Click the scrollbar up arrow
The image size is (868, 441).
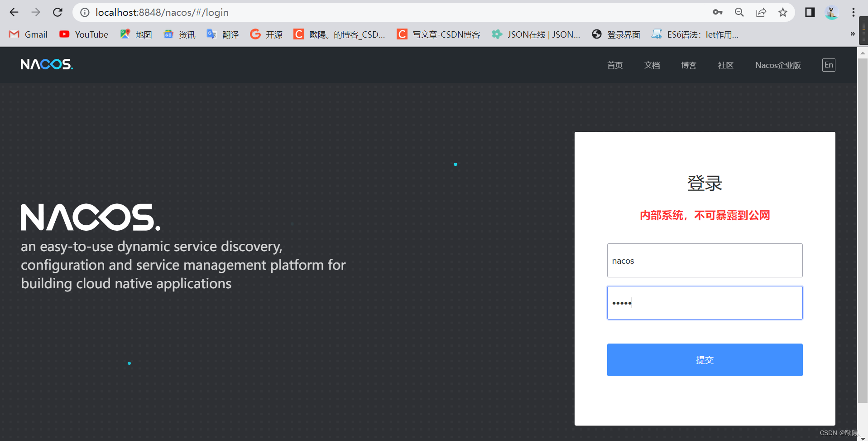pyautogui.click(x=863, y=53)
